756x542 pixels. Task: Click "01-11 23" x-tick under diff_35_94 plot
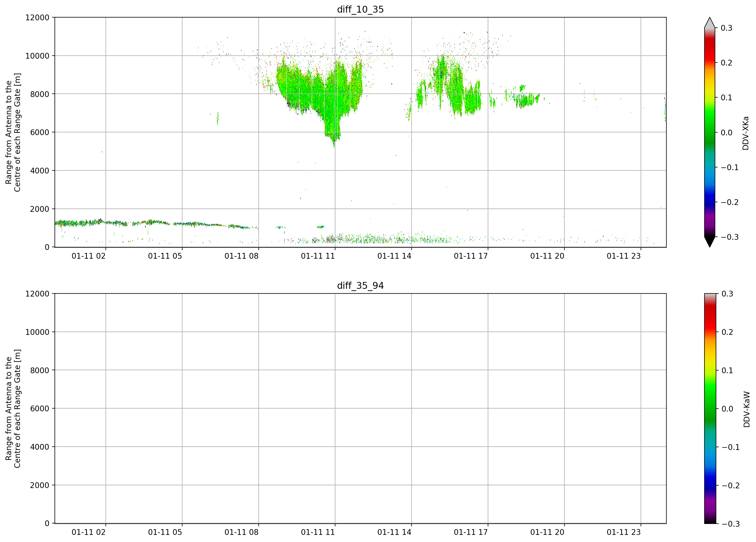point(624,532)
